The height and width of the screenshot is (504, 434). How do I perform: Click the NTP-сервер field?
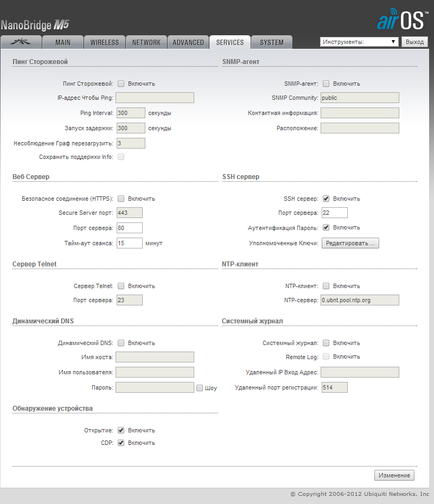(360, 300)
